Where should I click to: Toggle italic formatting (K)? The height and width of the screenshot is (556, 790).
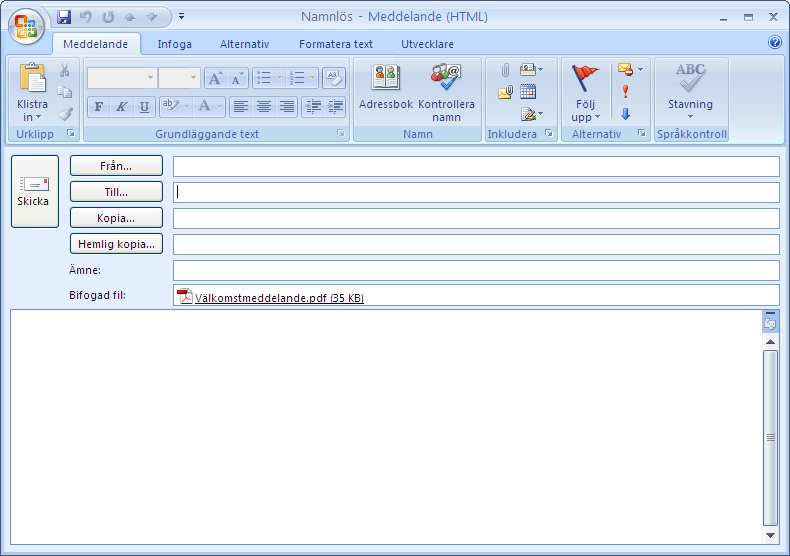point(121,107)
